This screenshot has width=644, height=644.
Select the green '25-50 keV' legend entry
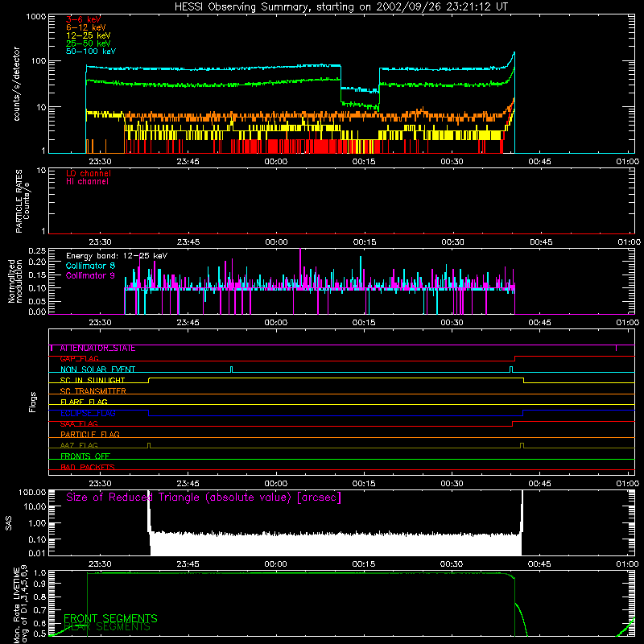[89, 43]
